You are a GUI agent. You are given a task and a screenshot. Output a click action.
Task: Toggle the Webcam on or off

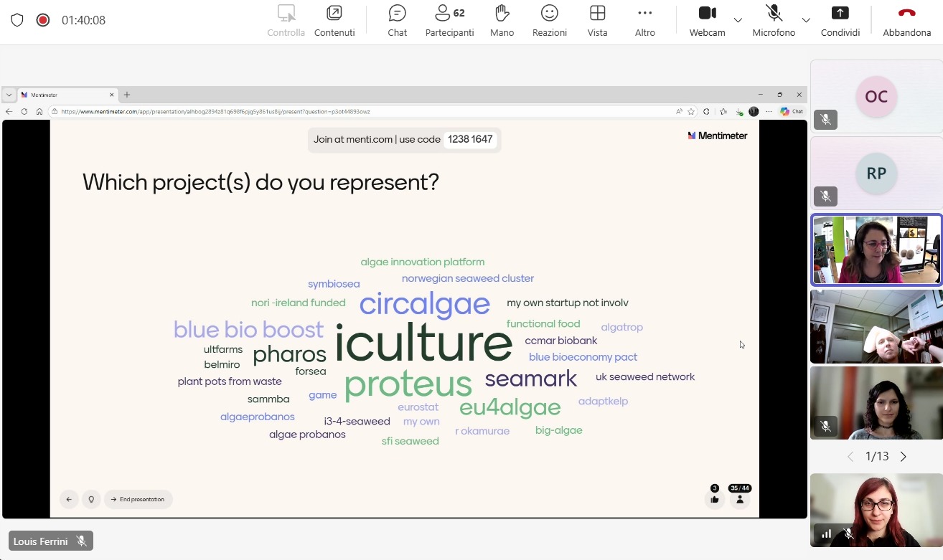708,21
